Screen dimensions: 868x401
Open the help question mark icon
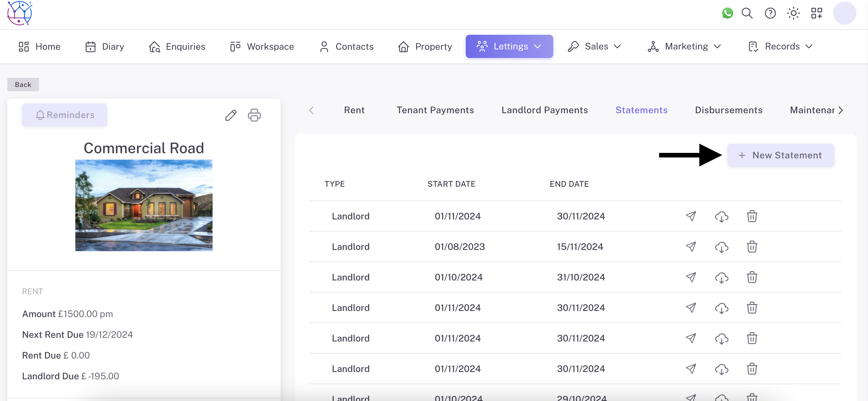click(x=770, y=13)
